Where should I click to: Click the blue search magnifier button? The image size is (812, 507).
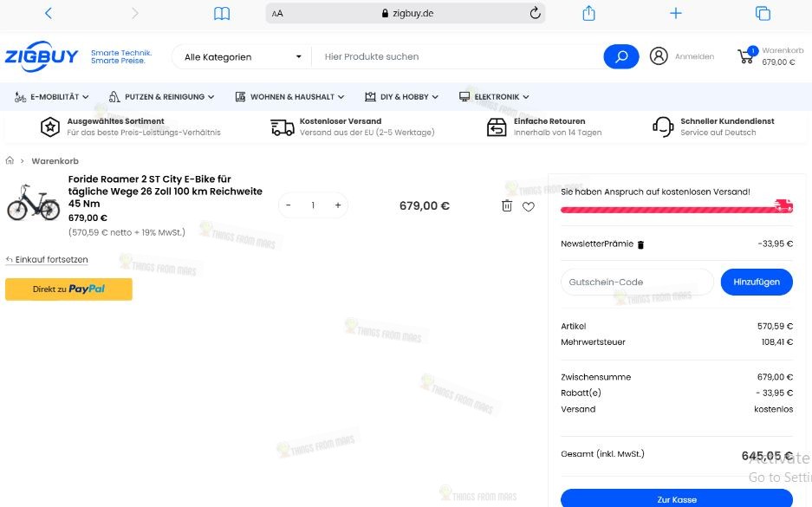click(x=620, y=56)
